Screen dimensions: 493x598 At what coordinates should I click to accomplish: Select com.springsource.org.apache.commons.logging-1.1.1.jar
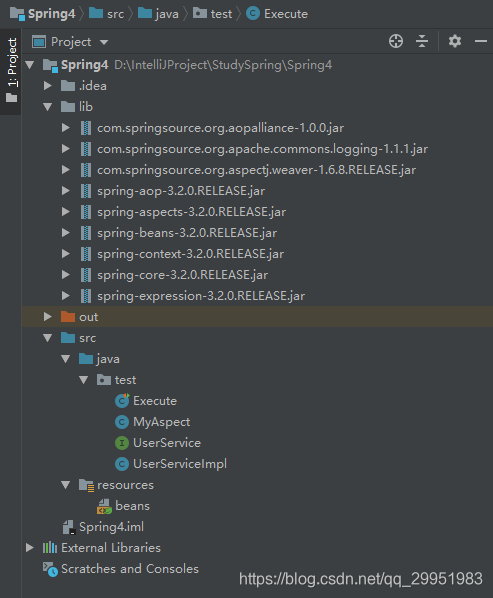tap(262, 149)
